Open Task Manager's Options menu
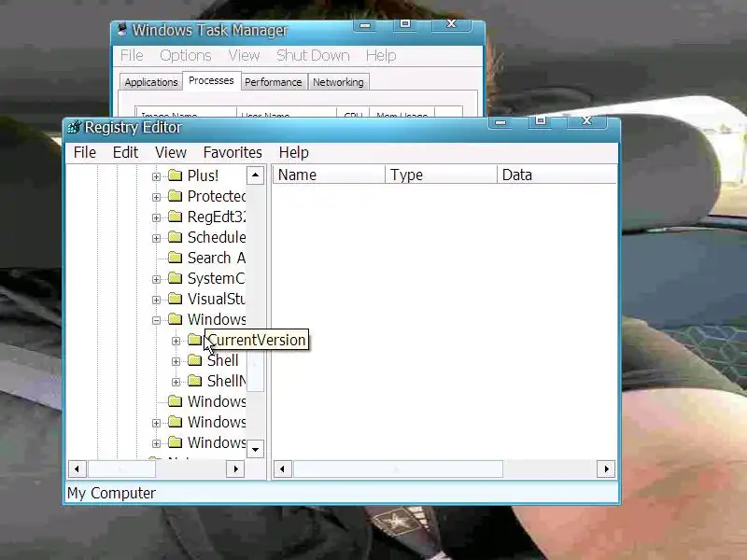Viewport: 747px width, 560px height. click(185, 56)
